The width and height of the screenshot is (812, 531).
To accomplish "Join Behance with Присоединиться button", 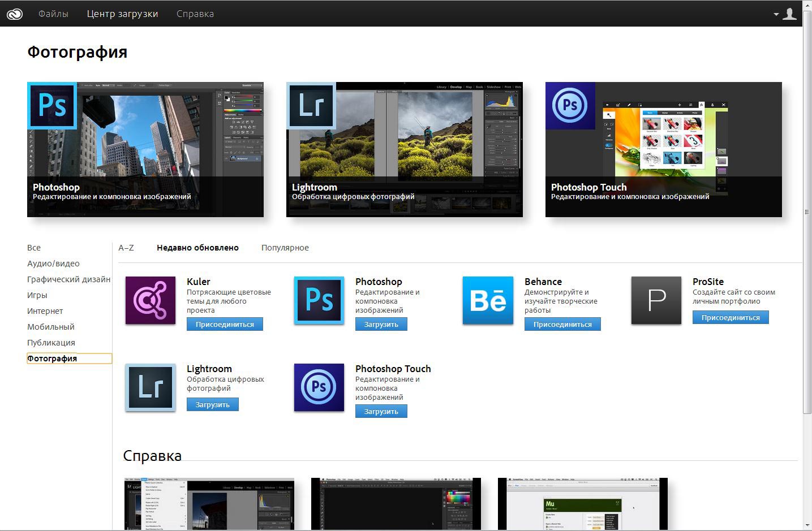I will click(562, 324).
